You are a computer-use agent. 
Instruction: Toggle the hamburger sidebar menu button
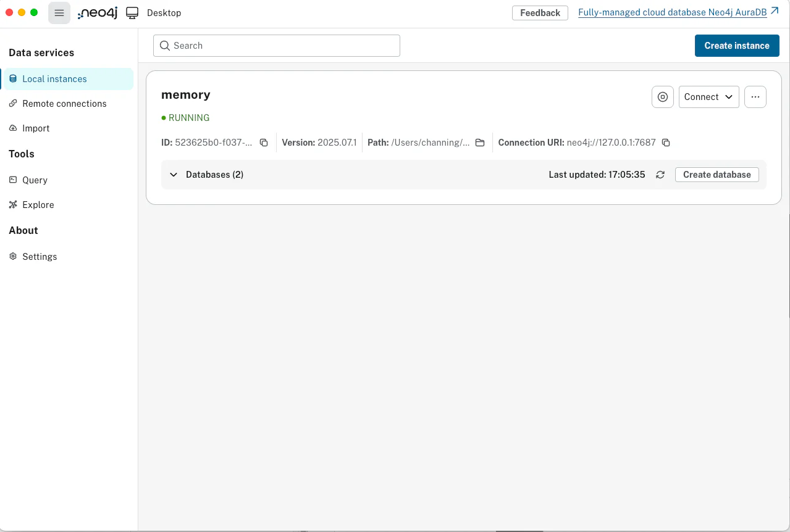tap(59, 13)
